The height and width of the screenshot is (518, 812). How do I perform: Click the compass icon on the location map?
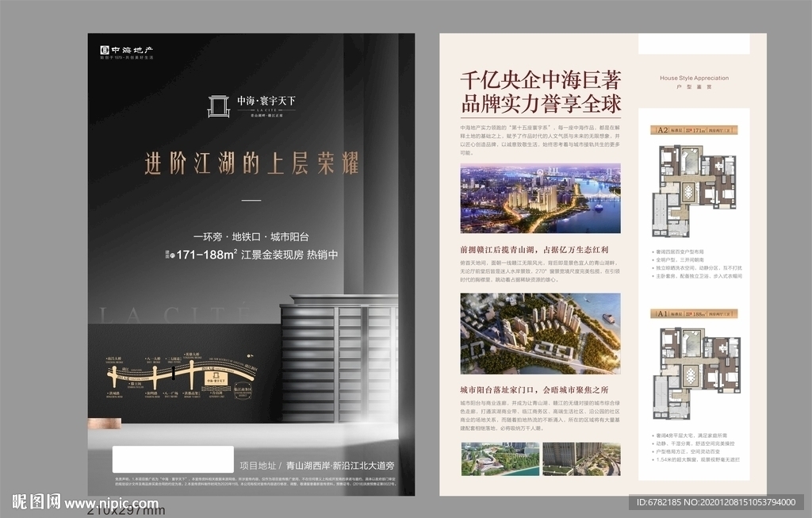coord(250,356)
